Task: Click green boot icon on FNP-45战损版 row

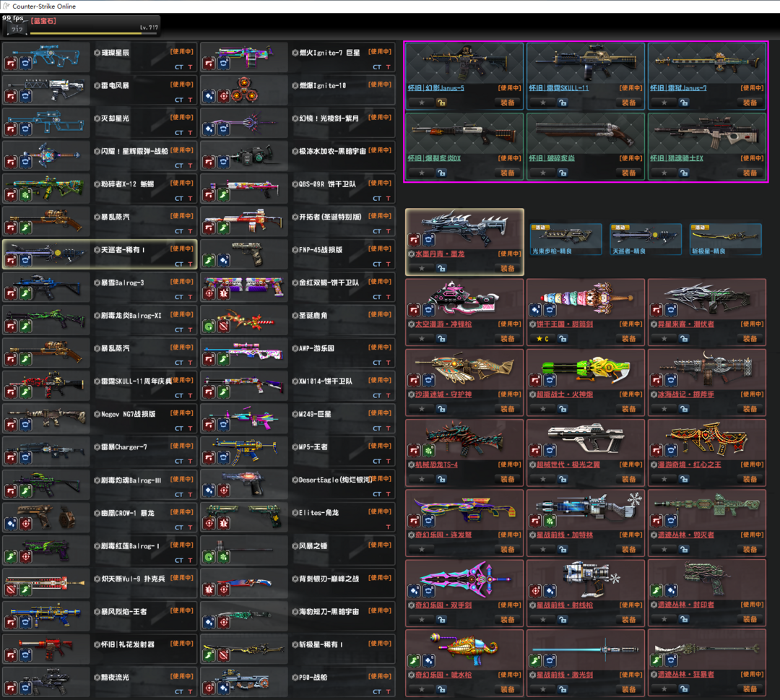Action: pyautogui.click(x=209, y=260)
